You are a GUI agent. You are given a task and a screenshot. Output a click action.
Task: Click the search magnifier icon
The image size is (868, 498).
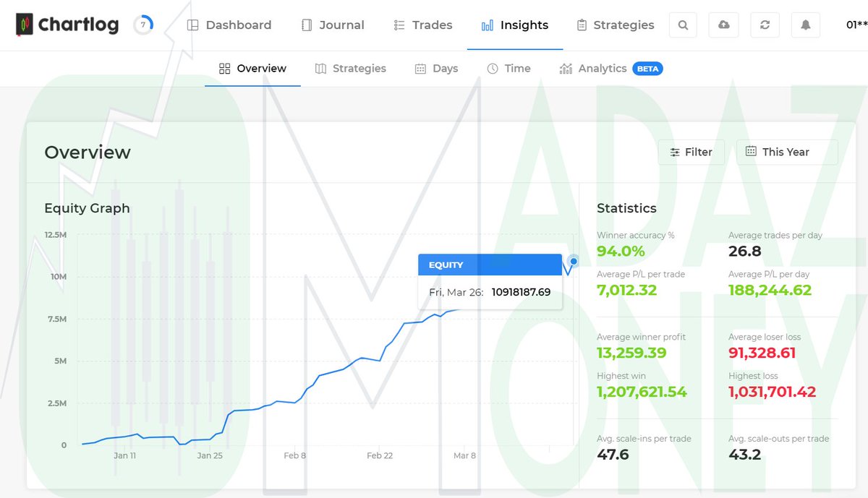point(684,25)
